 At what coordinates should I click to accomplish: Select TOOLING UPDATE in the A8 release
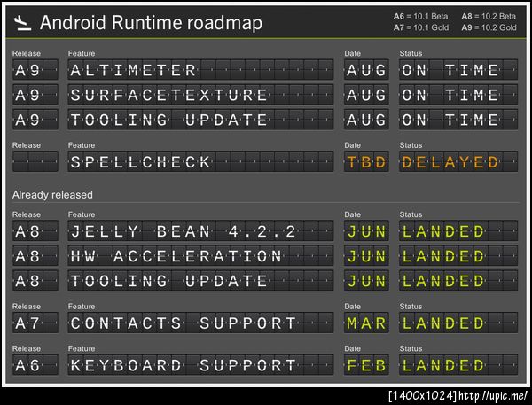pyautogui.click(x=200, y=281)
